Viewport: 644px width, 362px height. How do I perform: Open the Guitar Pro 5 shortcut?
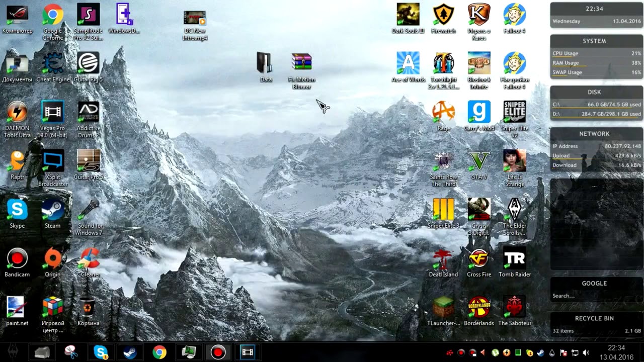coord(88,165)
